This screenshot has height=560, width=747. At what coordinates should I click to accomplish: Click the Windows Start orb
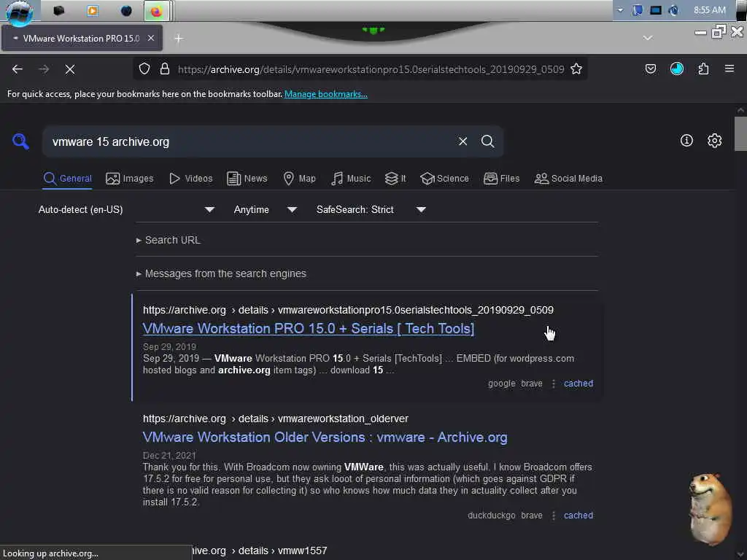20,12
